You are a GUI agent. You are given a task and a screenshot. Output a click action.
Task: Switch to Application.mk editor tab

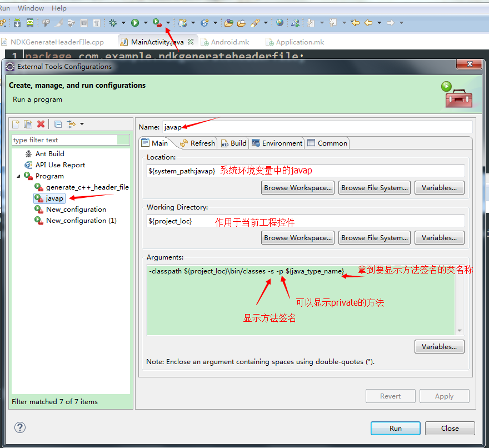pos(295,42)
